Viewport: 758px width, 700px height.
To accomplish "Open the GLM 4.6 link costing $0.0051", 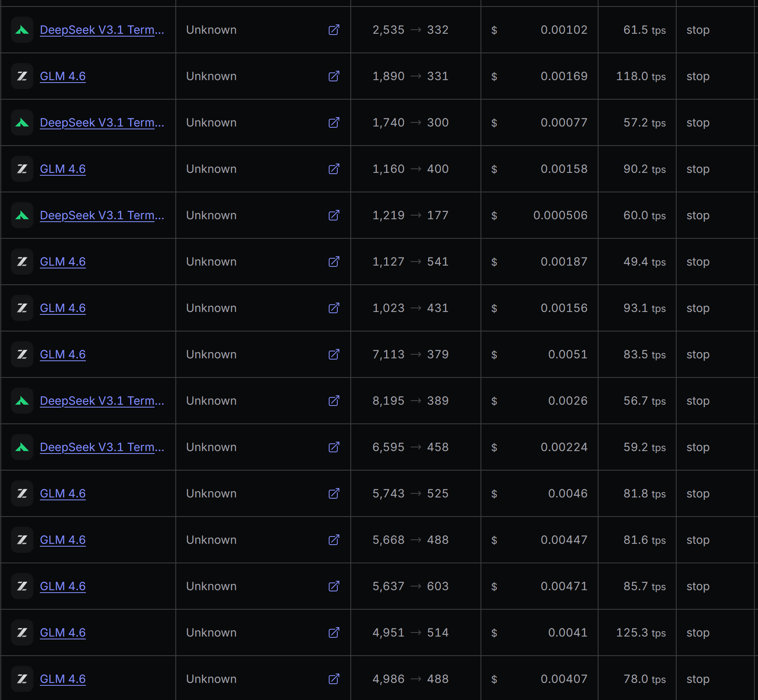I will click(63, 355).
